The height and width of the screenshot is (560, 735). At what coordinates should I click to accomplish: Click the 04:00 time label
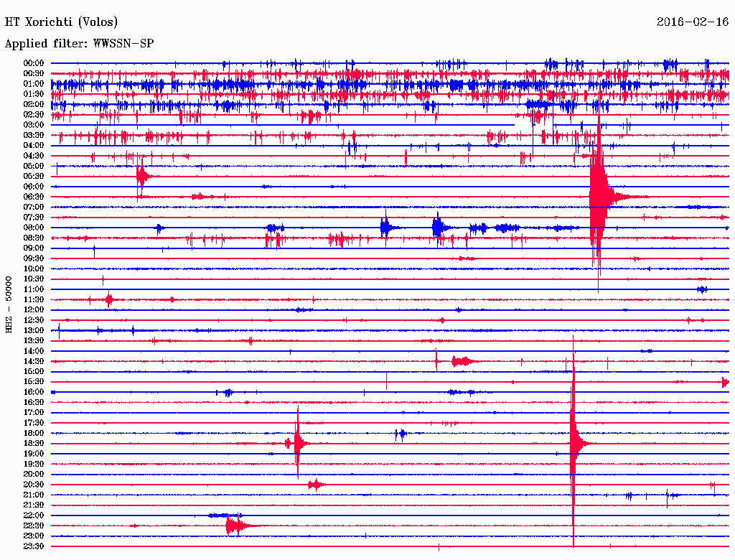click(x=34, y=146)
